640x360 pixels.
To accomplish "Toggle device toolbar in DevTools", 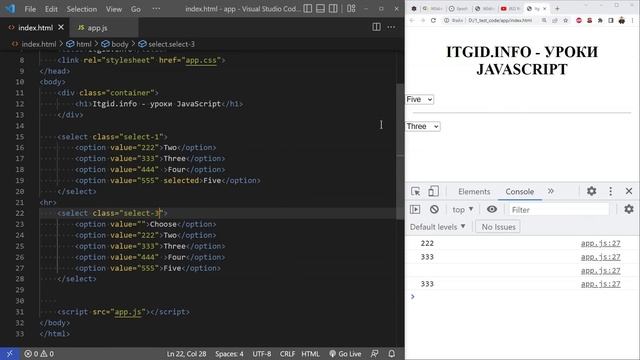I will [x=433, y=191].
